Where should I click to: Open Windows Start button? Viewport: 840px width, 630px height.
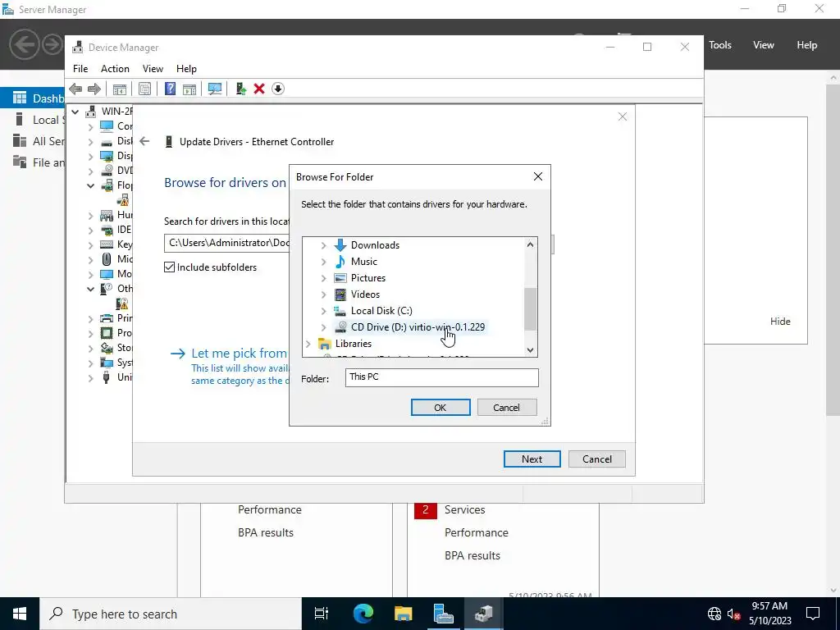(20, 614)
